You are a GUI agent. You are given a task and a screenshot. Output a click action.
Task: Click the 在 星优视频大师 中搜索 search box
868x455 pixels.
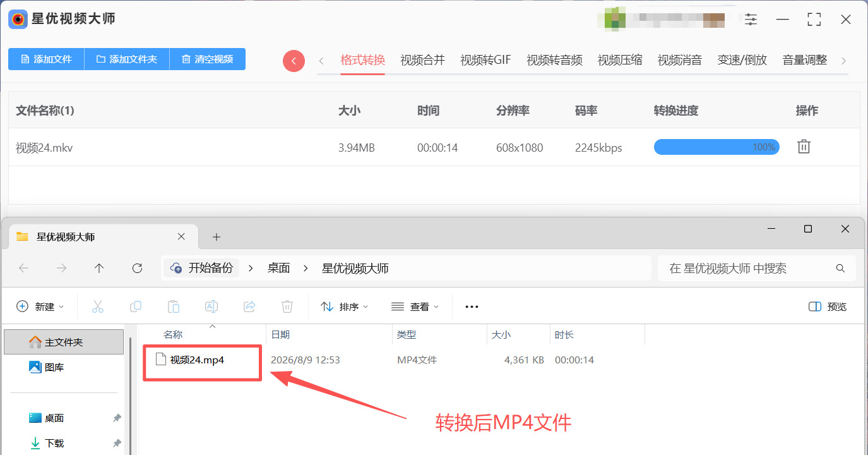[757, 269]
